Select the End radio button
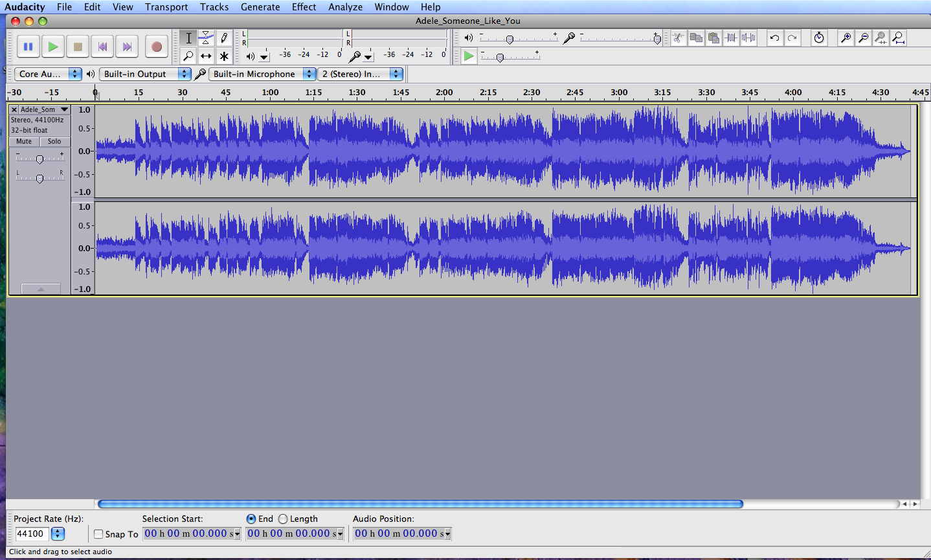Viewport: 931px width, 560px height. tap(251, 519)
